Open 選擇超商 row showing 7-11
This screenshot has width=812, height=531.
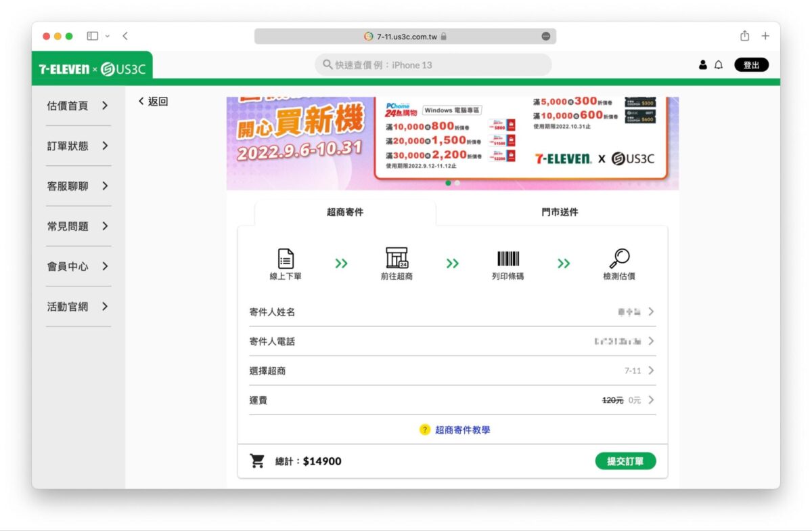[x=452, y=370]
